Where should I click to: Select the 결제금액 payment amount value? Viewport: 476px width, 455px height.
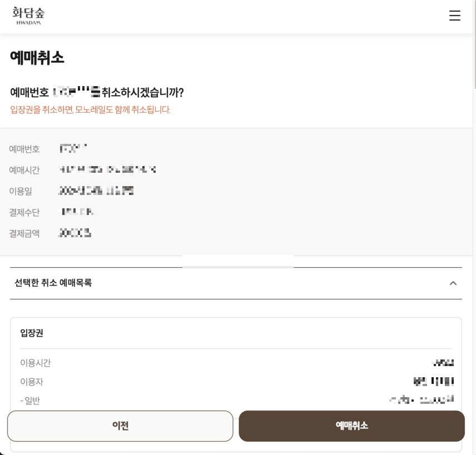point(74,233)
